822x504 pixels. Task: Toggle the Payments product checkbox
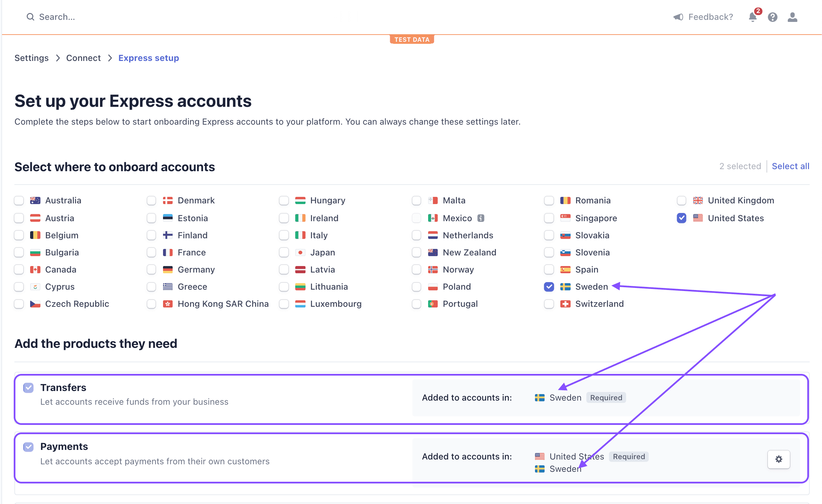click(28, 447)
